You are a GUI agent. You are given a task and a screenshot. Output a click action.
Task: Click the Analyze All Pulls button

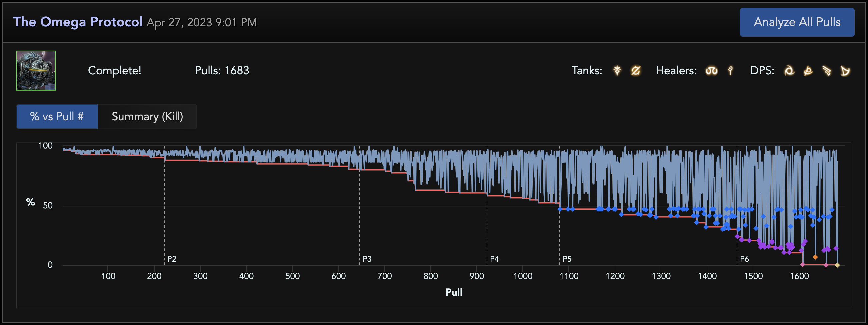tap(797, 22)
